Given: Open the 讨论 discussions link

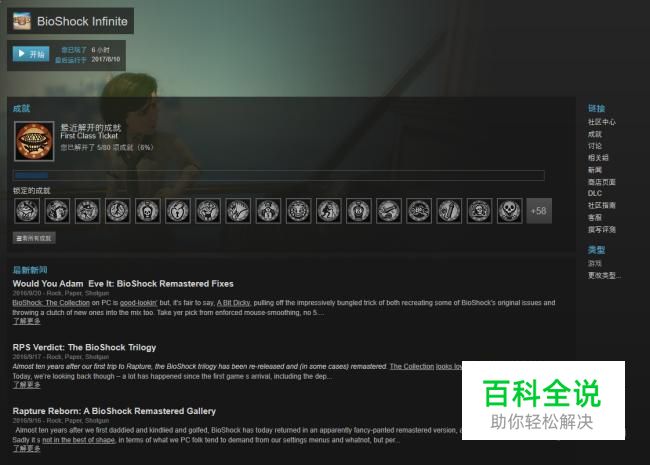Looking at the screenshot, I should [x=594, y=146].
